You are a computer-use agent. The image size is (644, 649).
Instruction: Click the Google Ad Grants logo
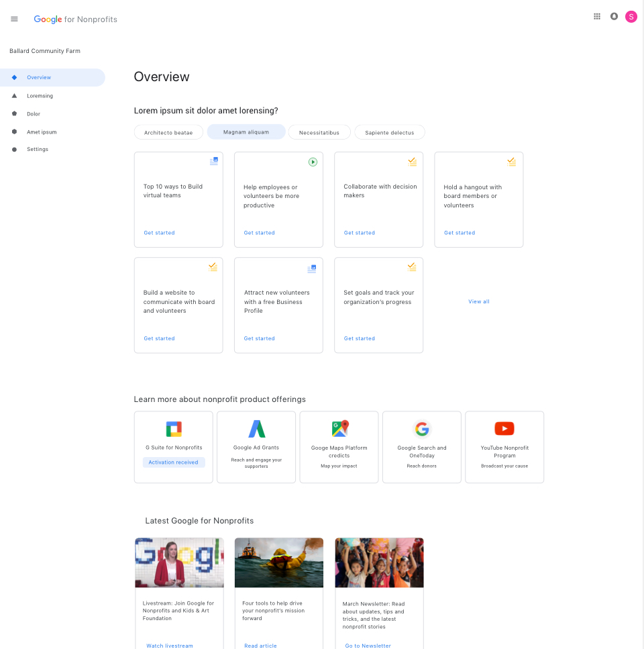[256, 429]
